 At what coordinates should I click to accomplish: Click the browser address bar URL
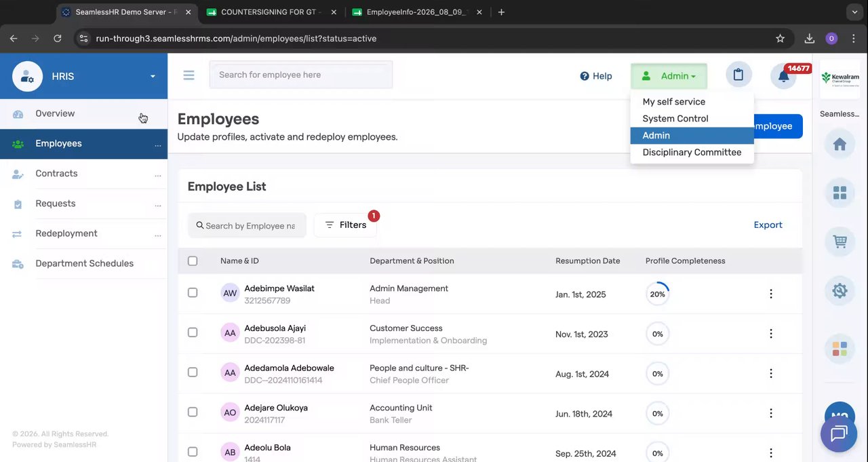point(236,39)
